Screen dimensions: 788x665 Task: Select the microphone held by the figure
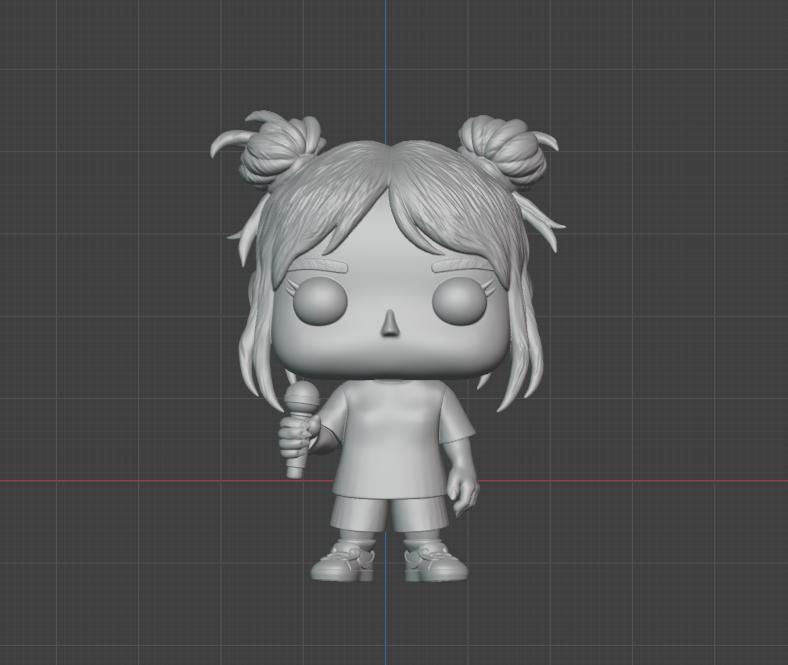click(x=301, y=430)
